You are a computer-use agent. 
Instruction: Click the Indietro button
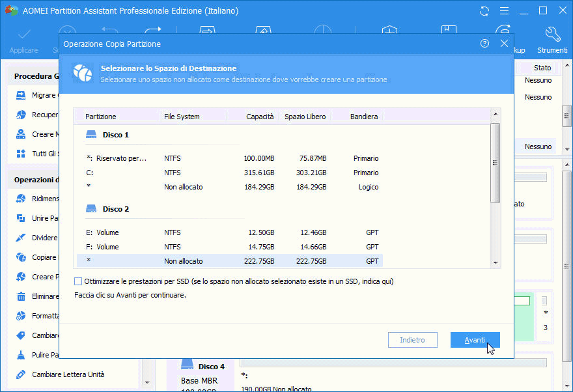click(x=412, y=340)
